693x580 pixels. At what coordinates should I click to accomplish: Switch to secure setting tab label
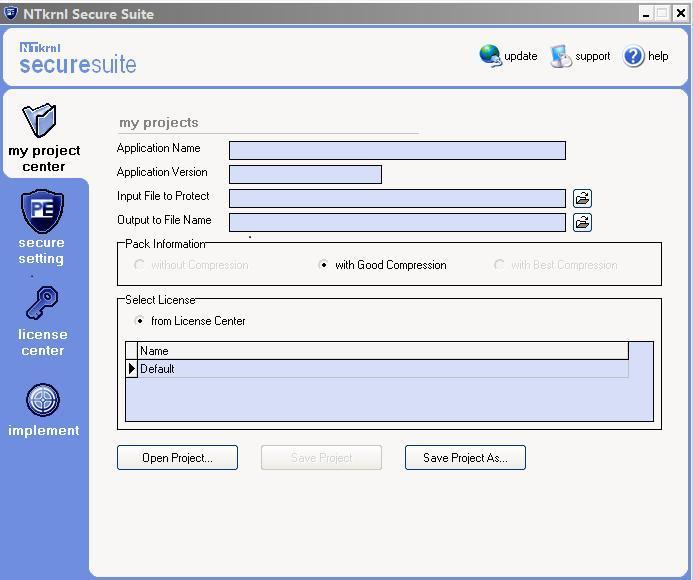click(x=41, y=250)
